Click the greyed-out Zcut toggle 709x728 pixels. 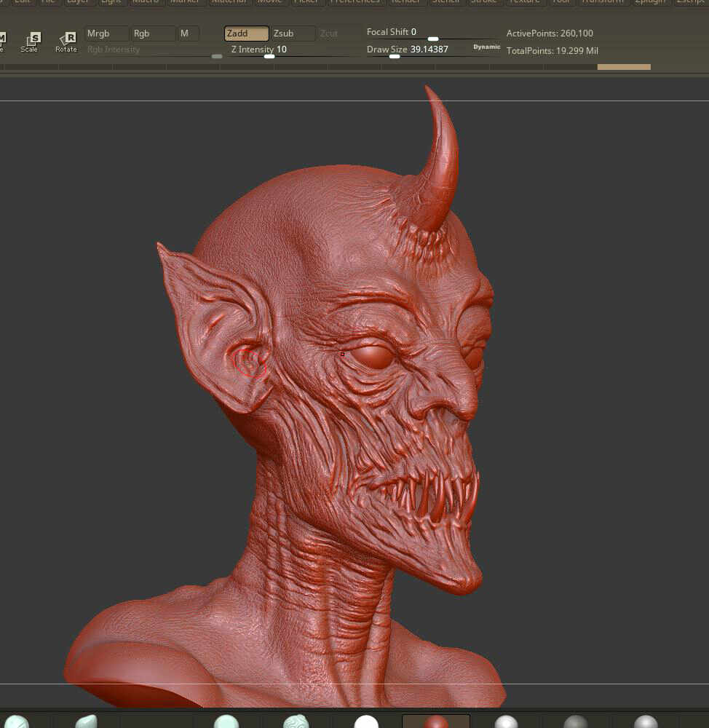coord(330,33)
